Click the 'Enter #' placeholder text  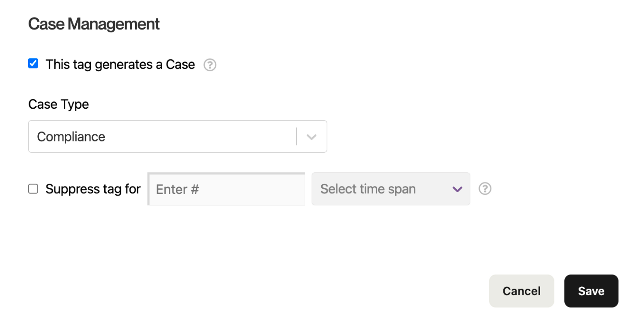pos(177,189)
